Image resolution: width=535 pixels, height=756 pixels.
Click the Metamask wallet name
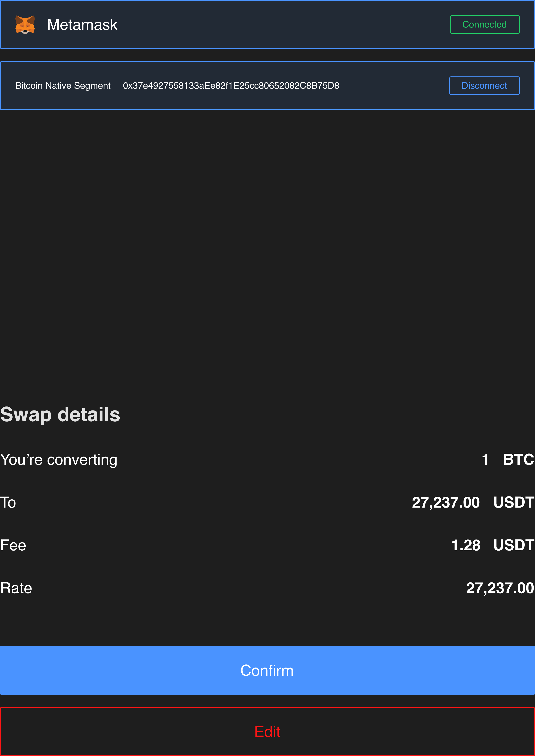coord(82,25)
